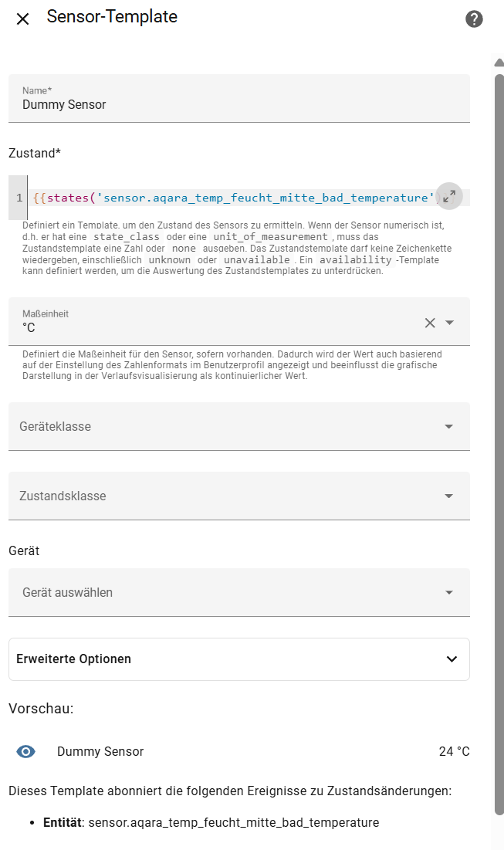Click line number 1 in code gutter
The image size is (504, 850).
[x=19, y=198]
